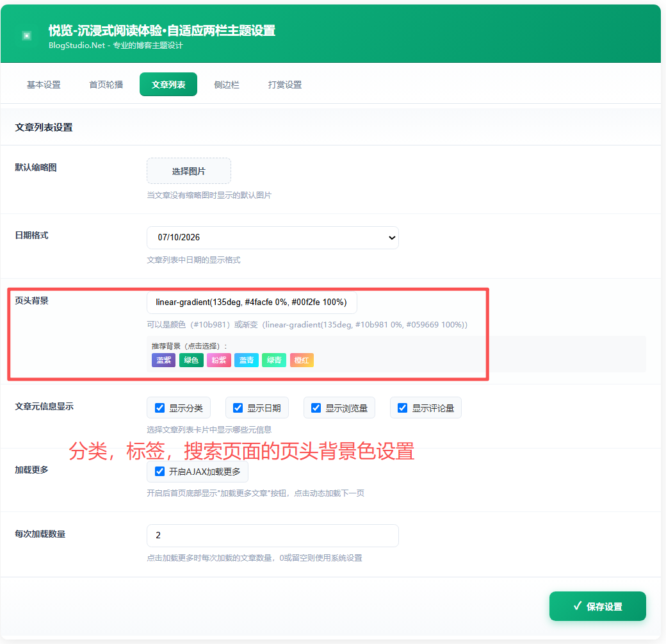Select the 文章列表 tab
This screenshot has width=666, height=644.
pos(168,85)
